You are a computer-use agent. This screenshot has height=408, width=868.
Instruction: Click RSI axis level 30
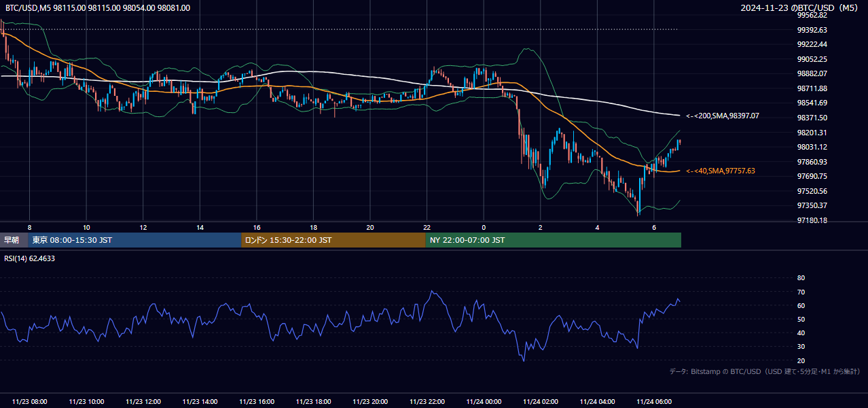pos(801,347)
